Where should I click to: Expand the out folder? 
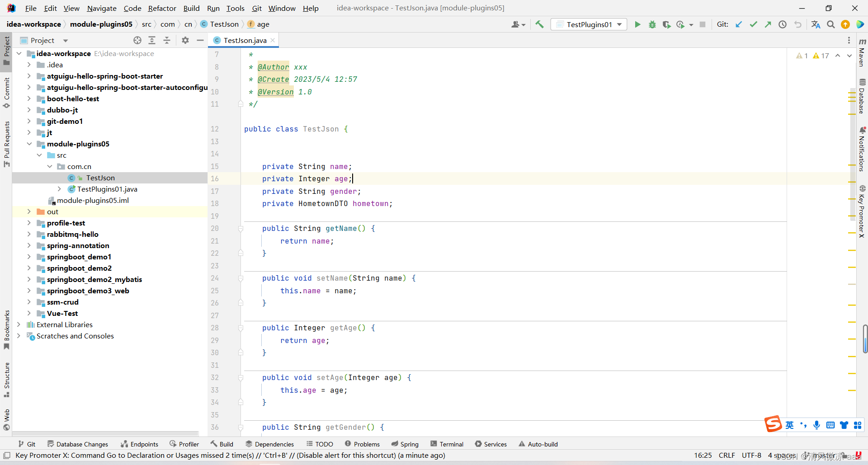(x=29, y=211)
